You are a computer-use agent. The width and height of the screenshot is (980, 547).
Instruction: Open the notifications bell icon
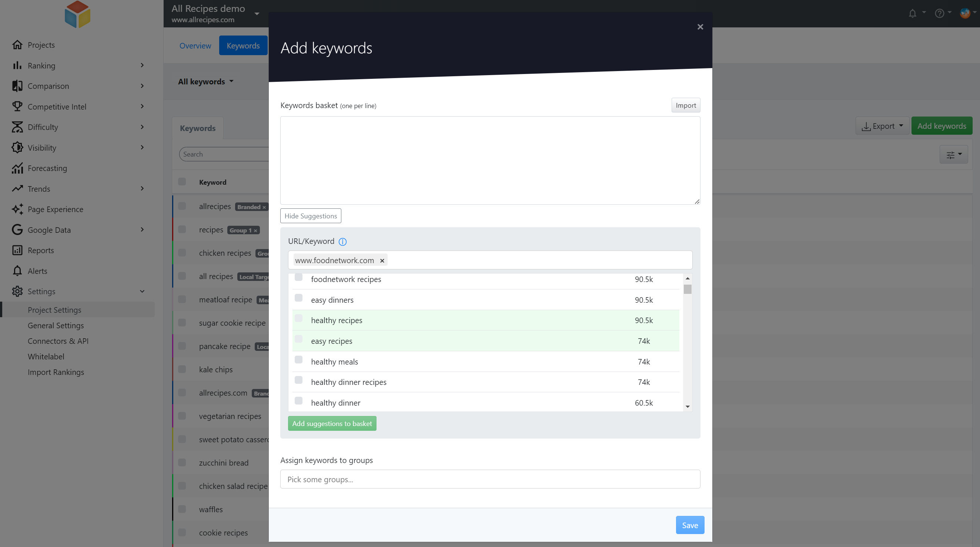912,14
